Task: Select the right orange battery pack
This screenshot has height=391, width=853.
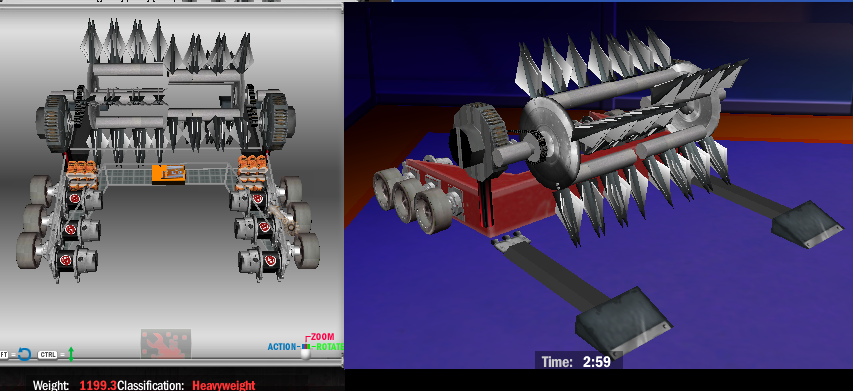Action: click(252, 171)
